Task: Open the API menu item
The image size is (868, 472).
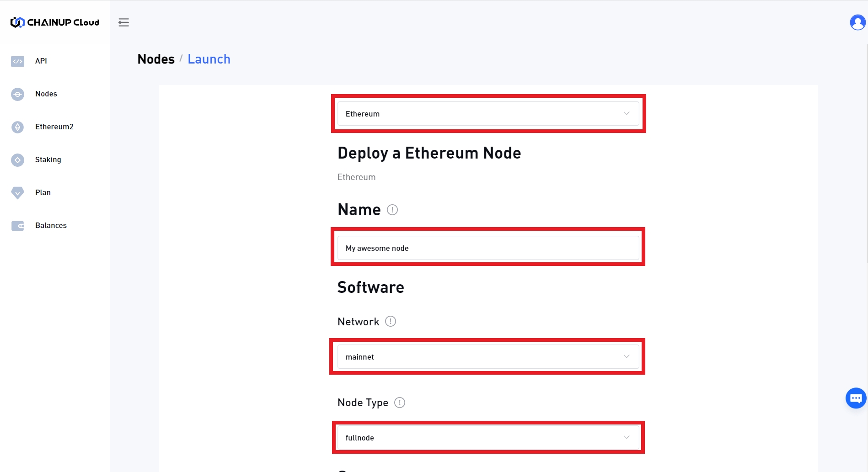Action: pyautogui.click(x=41, y=61)
